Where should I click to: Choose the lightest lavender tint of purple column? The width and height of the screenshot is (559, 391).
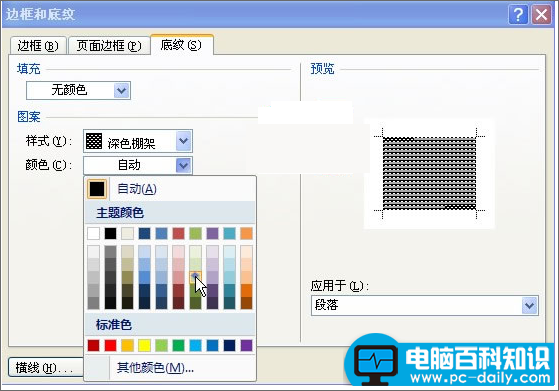click(x=212, y=252)
